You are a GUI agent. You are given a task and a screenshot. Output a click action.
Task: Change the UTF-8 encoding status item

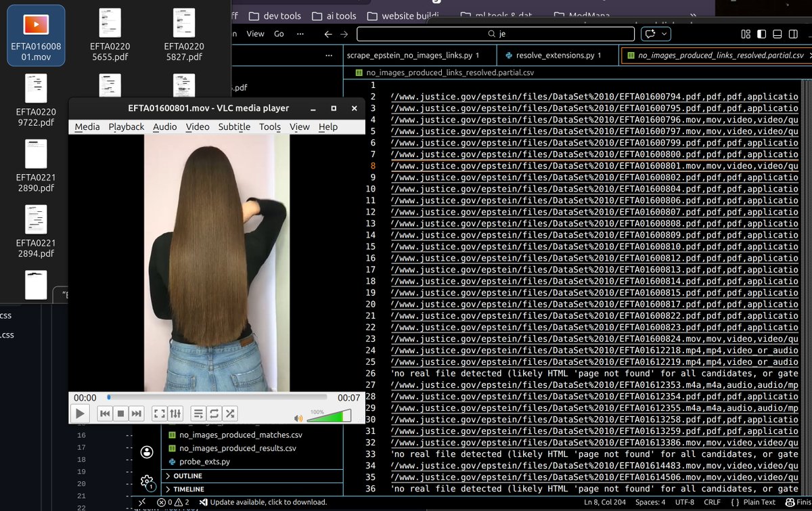[x=685, y=503]
